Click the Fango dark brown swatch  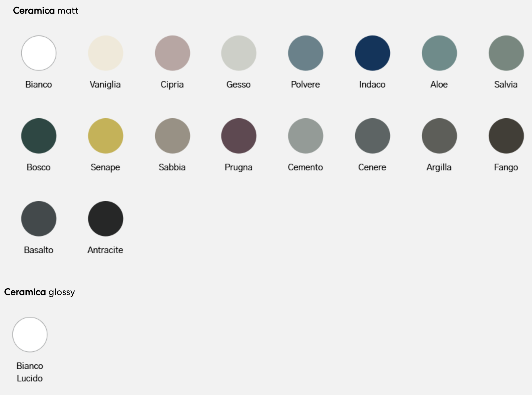(x=506, y=136)
